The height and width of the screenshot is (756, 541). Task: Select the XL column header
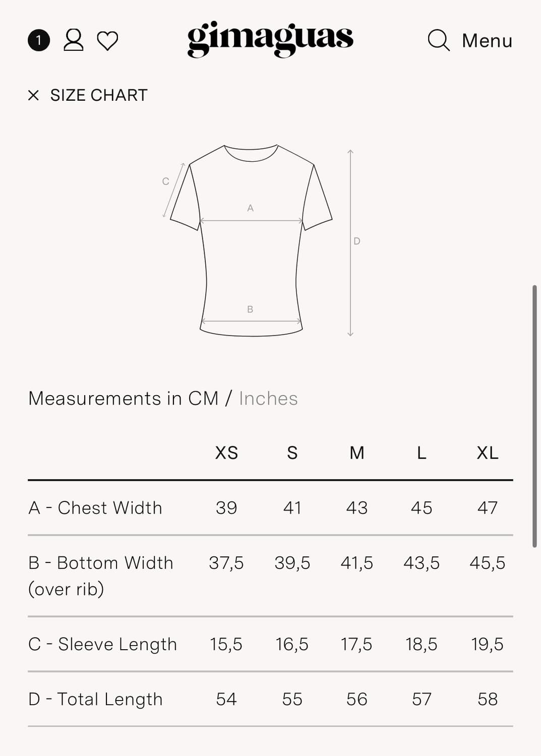tap(488, 453)
